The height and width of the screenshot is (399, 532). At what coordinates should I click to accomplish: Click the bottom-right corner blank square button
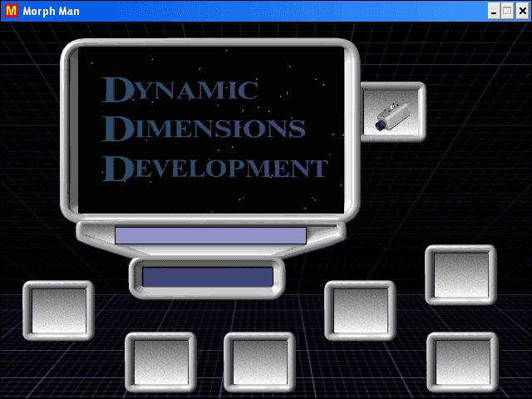coord(462,362)
